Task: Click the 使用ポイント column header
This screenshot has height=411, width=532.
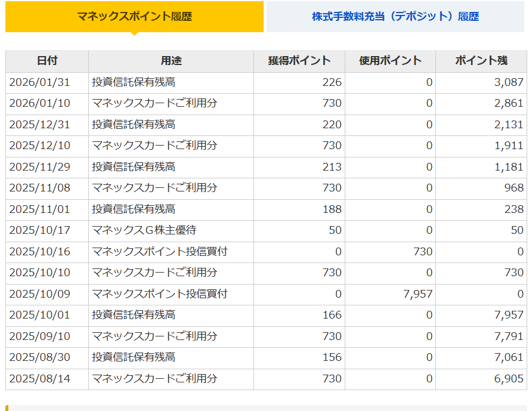Action: 390,61
